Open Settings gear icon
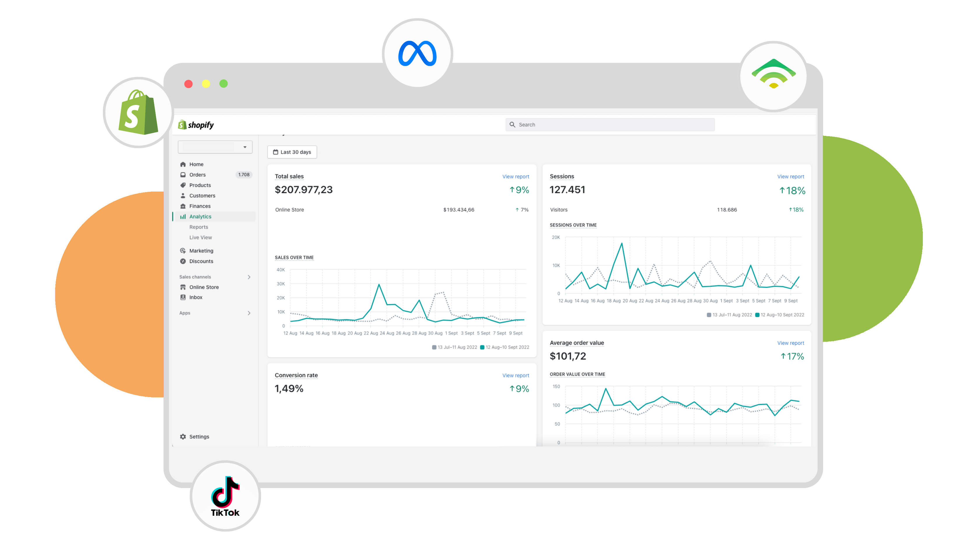The image size is (980, 551). (183, 436)
